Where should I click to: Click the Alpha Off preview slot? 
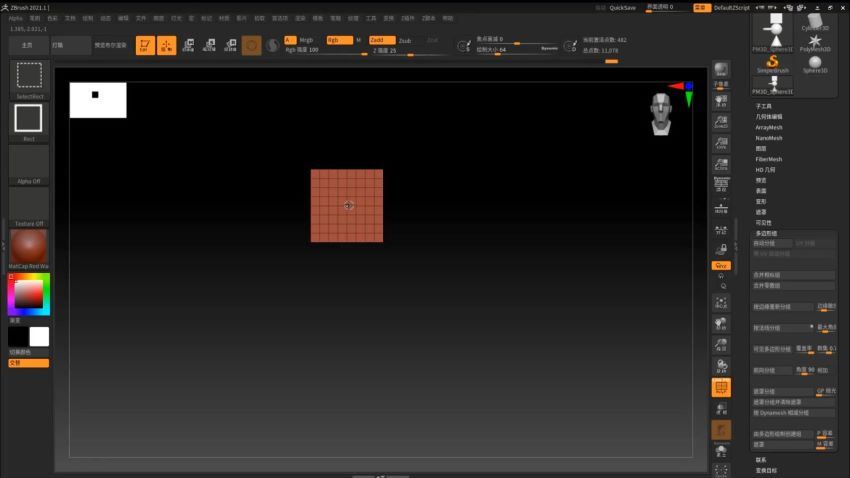tap(29, 162)
